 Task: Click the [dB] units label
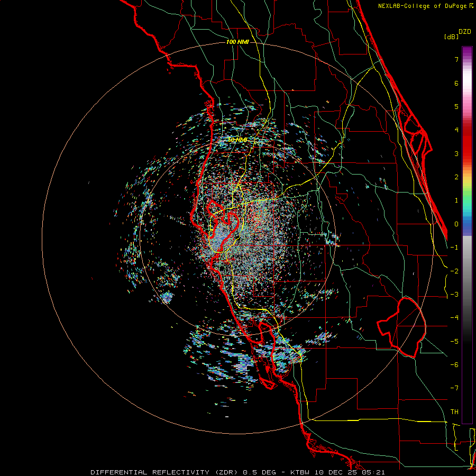pyautogui.click(x=451, y=36)
